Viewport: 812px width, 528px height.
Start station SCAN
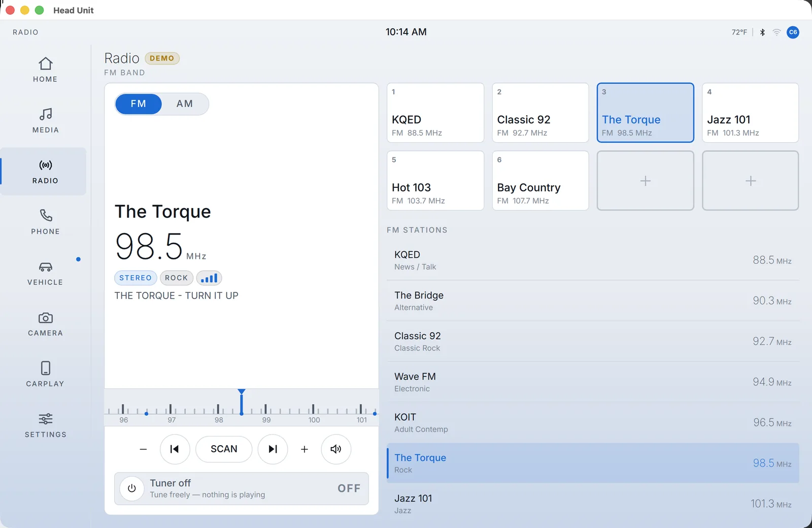224,449
